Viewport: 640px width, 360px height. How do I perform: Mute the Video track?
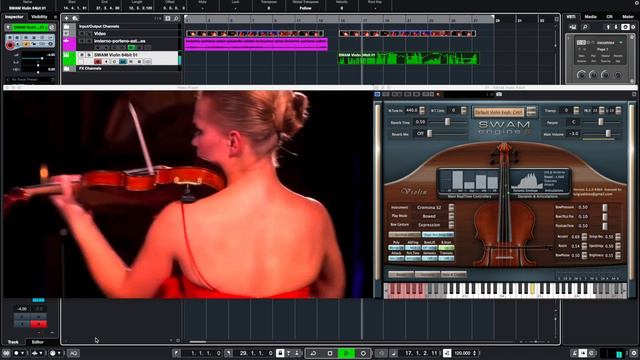(82, 34)
